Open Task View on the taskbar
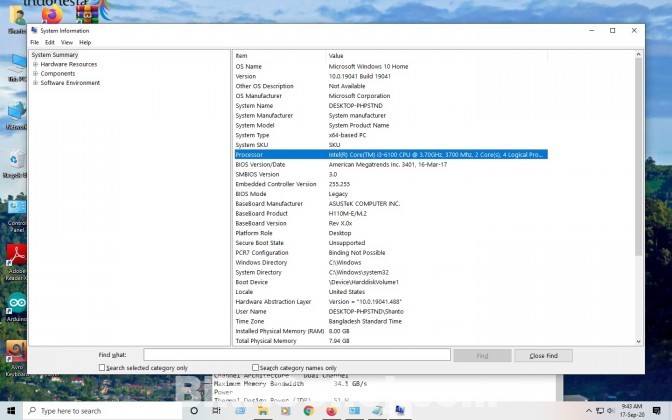Viewport: 672px width, 420px height. point(216,411)
